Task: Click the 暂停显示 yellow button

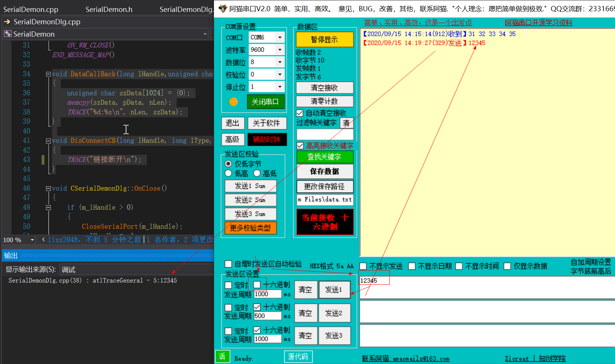Action: [325, 39]
